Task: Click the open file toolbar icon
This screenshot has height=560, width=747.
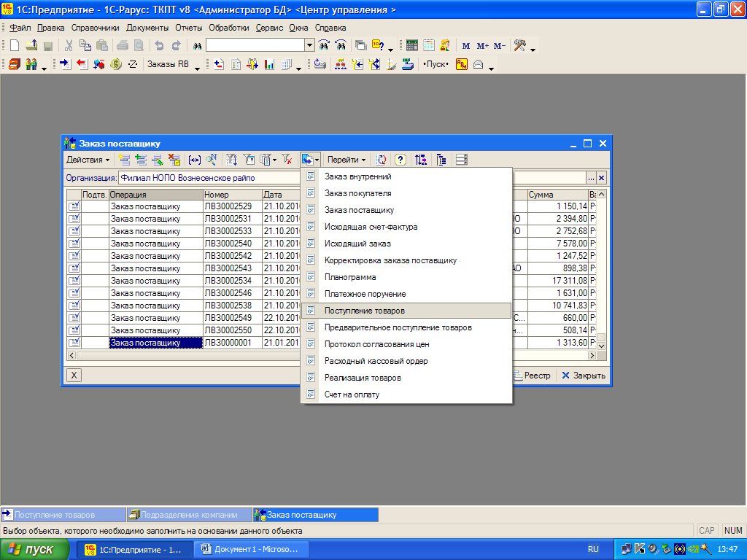Action: 31,46
